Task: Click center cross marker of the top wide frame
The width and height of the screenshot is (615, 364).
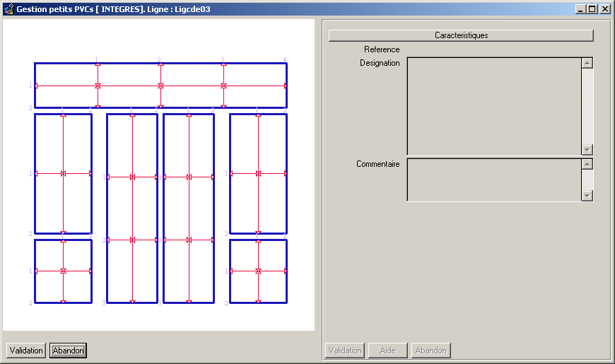Action: coord(160,86)
